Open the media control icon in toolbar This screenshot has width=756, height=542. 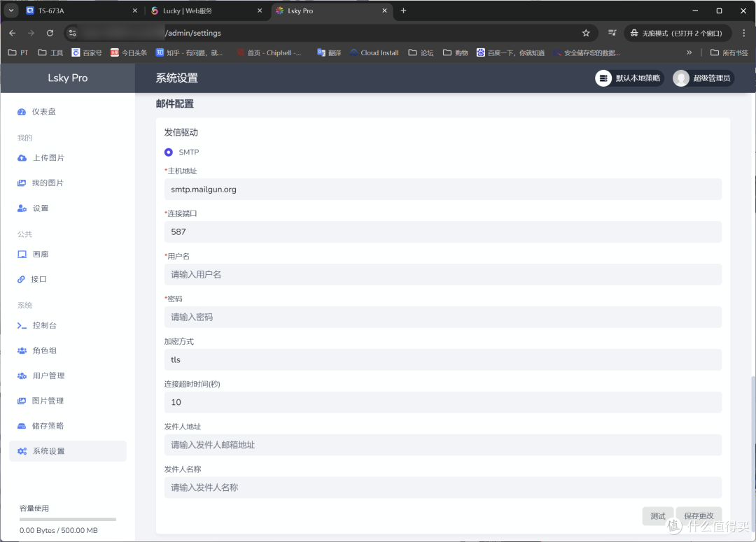click(x=612, y=33)
